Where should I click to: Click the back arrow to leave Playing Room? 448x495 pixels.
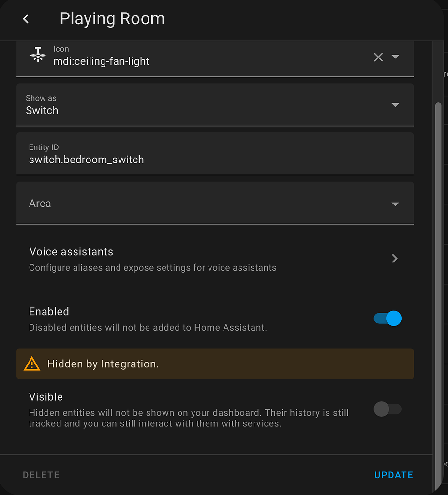(x=25, y=18)
